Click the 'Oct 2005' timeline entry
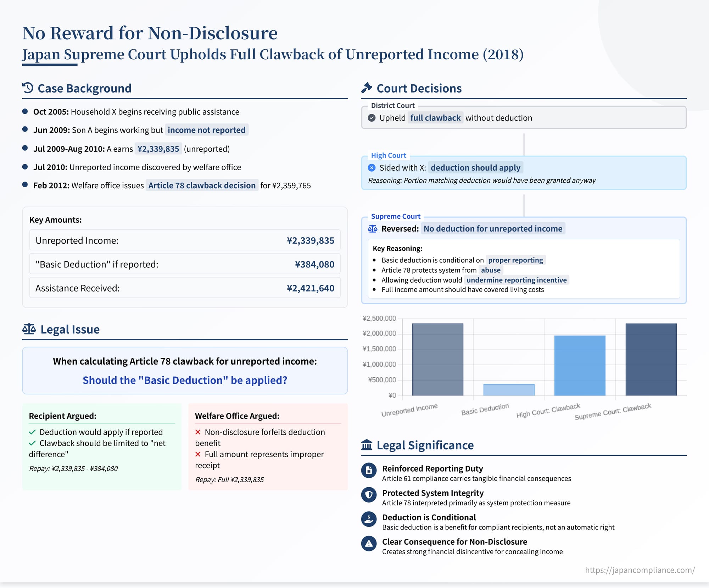Viewport: 709px width, 588px height. click(x=136, y=112)
